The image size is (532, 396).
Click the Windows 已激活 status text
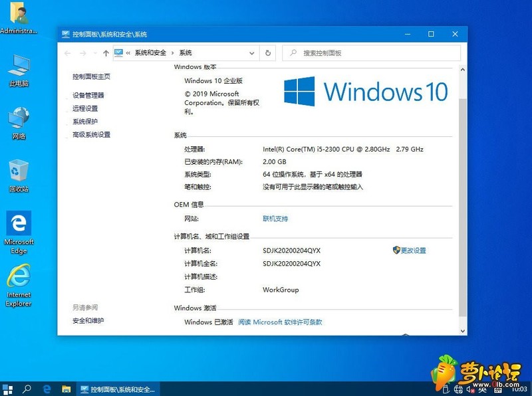point(209,322)
